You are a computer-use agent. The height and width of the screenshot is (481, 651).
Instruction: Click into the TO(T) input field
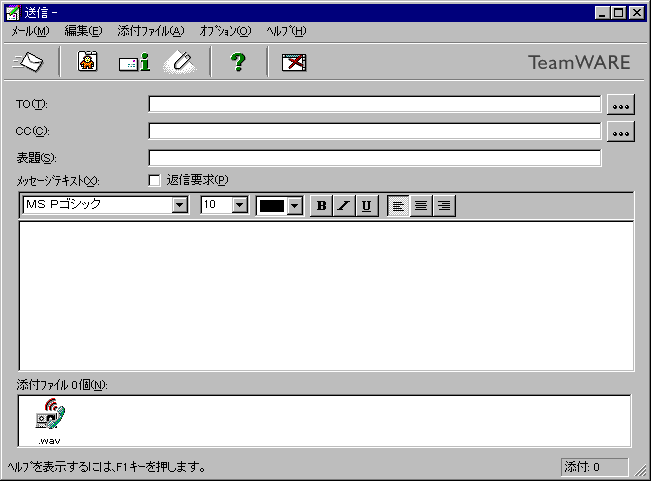(x=374, y=104)
